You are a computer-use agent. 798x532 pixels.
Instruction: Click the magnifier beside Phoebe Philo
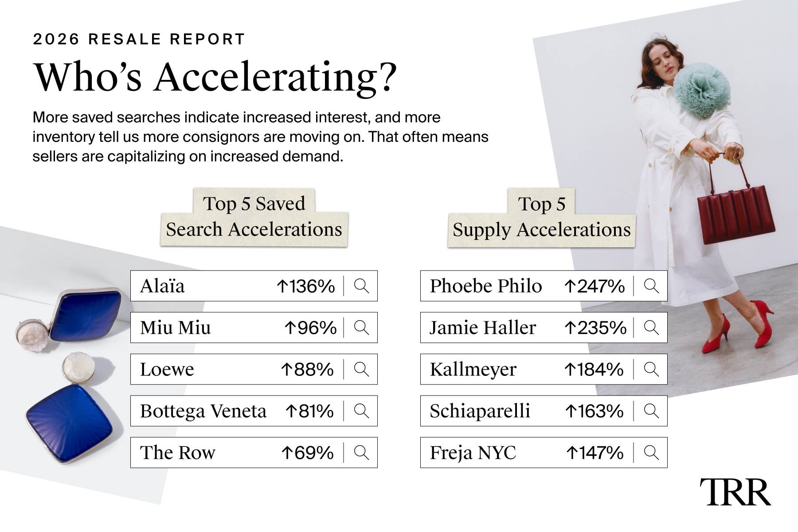point(651,286)
